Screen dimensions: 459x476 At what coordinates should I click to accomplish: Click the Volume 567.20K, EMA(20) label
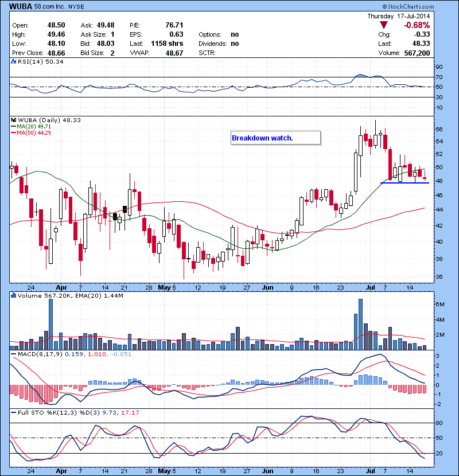pos(71,295)
